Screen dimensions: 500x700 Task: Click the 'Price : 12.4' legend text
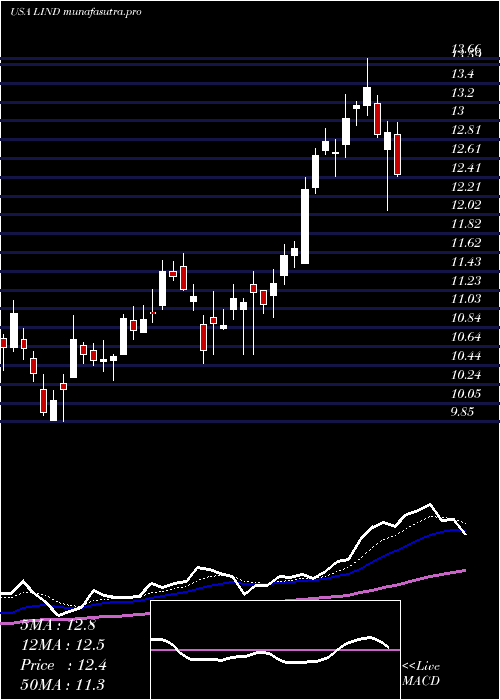coord(63,665)
